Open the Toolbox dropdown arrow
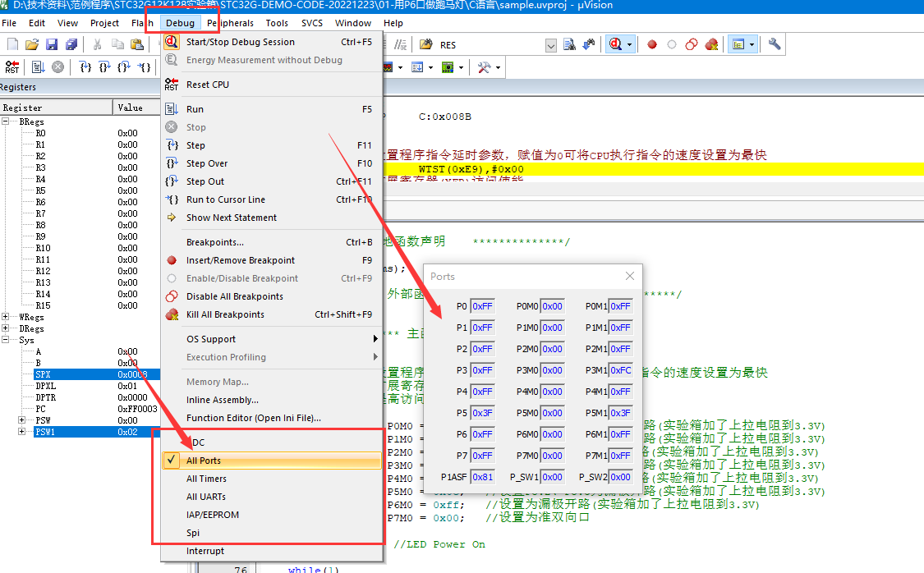 (x=498, y=67)
